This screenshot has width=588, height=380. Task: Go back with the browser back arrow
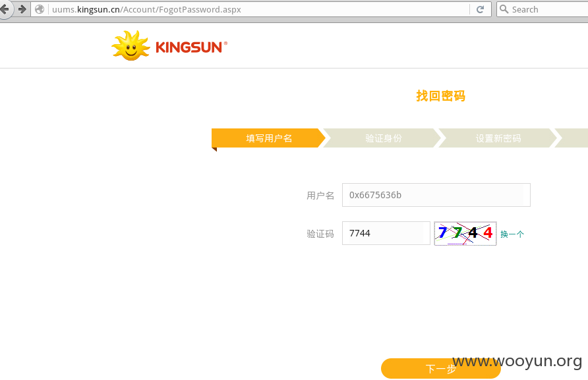point(4,9)
